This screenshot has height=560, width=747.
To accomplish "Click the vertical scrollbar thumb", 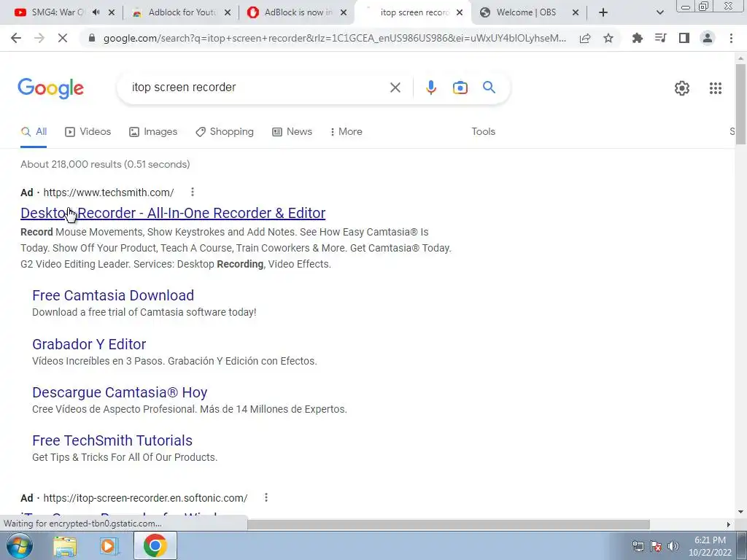I will 740,104.
